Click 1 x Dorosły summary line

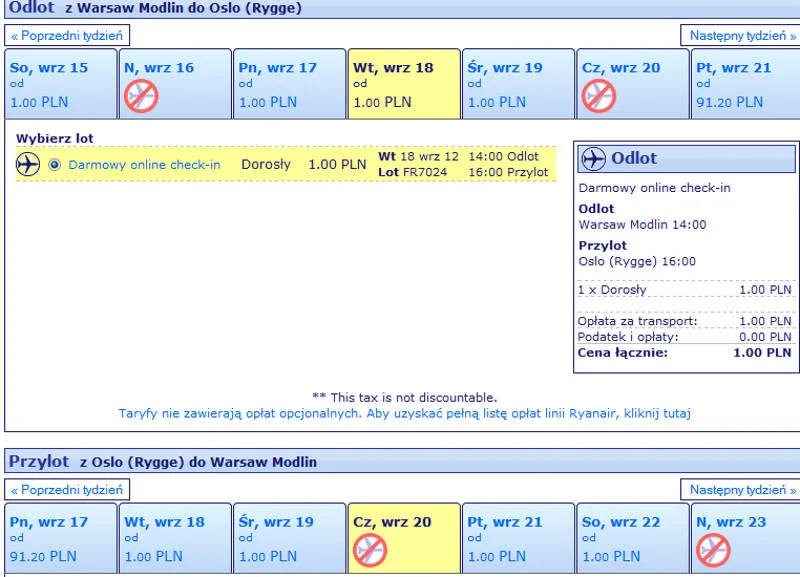[x=684, y=290]
